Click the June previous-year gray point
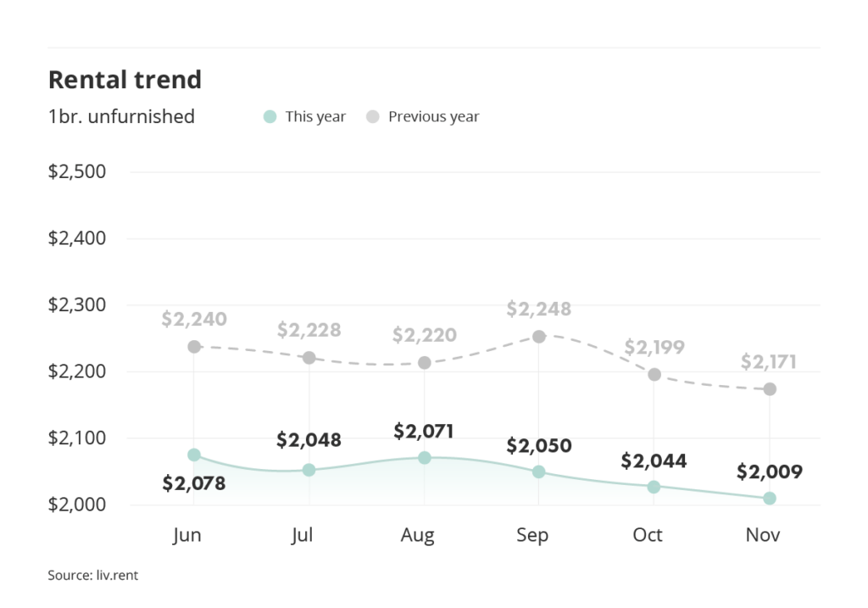This screenshot has width=868, height=608. point(194,347)
